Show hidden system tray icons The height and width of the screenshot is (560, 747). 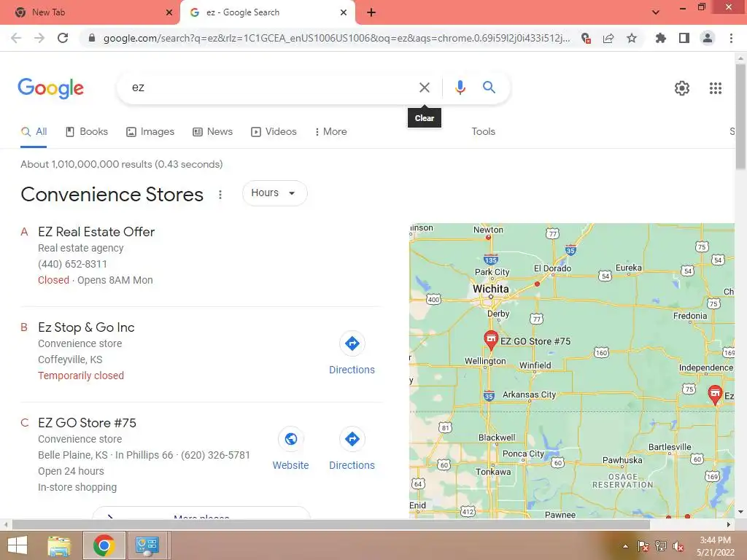[x=625, y=546]
